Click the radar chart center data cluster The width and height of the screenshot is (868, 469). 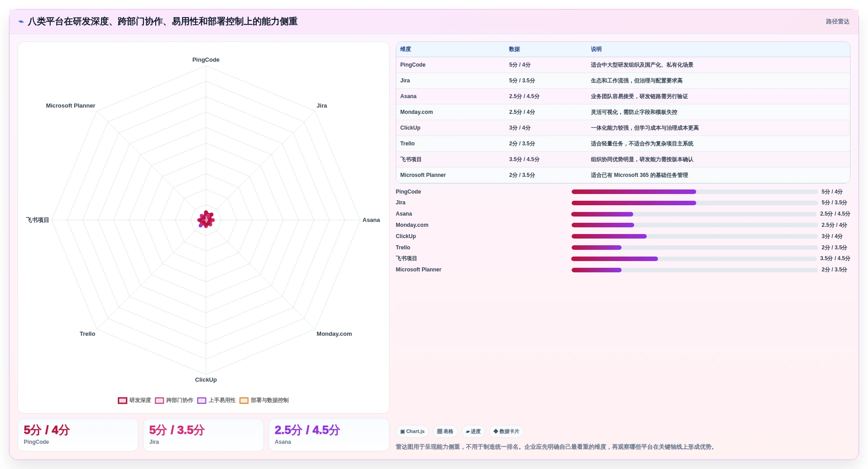click(206, 220)
